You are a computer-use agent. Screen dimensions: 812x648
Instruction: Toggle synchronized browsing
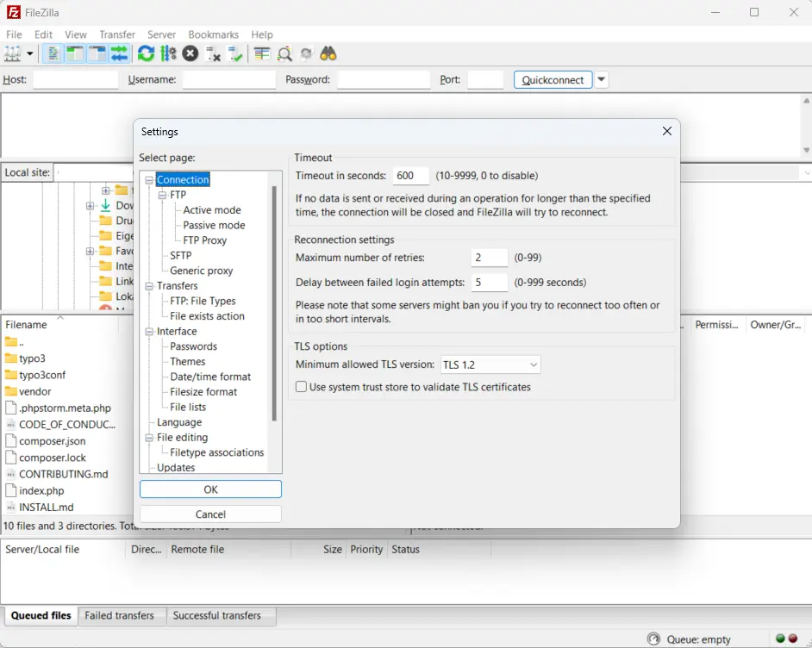click(x=304, y=53)
